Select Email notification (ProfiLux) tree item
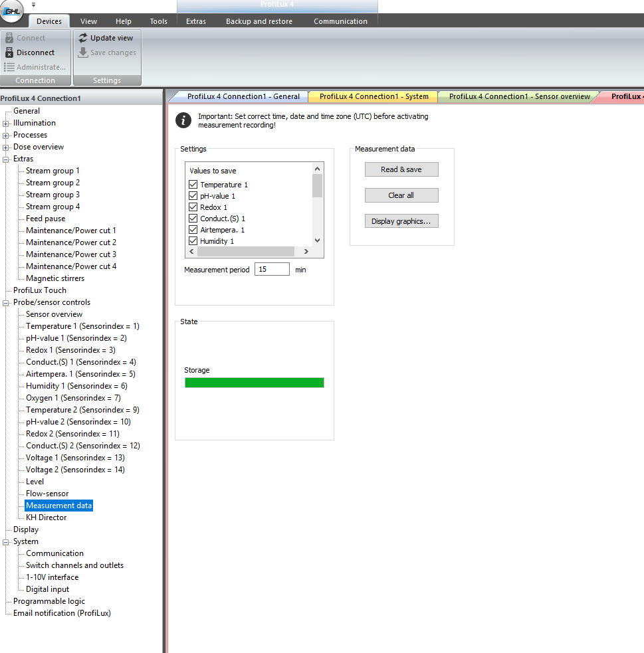This screenshot has height=653, width=644. [62, 613]
